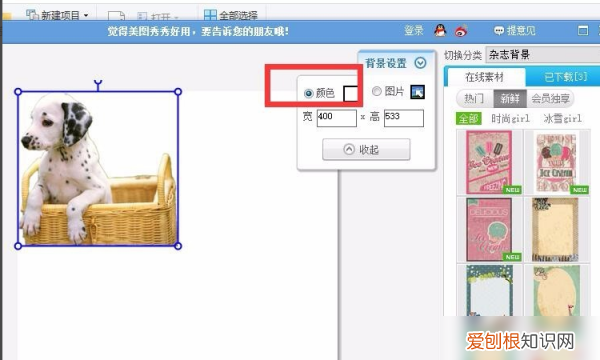Select the 热门 filter tab

[x=474, y=99]
